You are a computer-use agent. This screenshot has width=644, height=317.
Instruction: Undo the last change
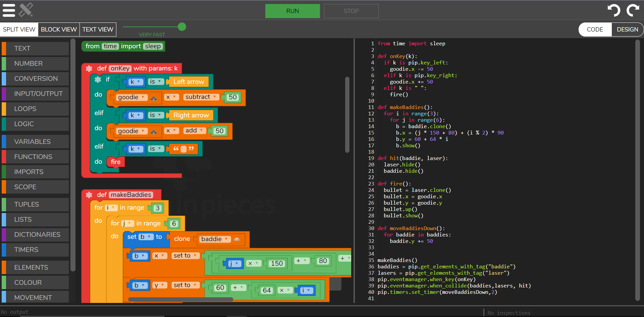pos(614,10)
